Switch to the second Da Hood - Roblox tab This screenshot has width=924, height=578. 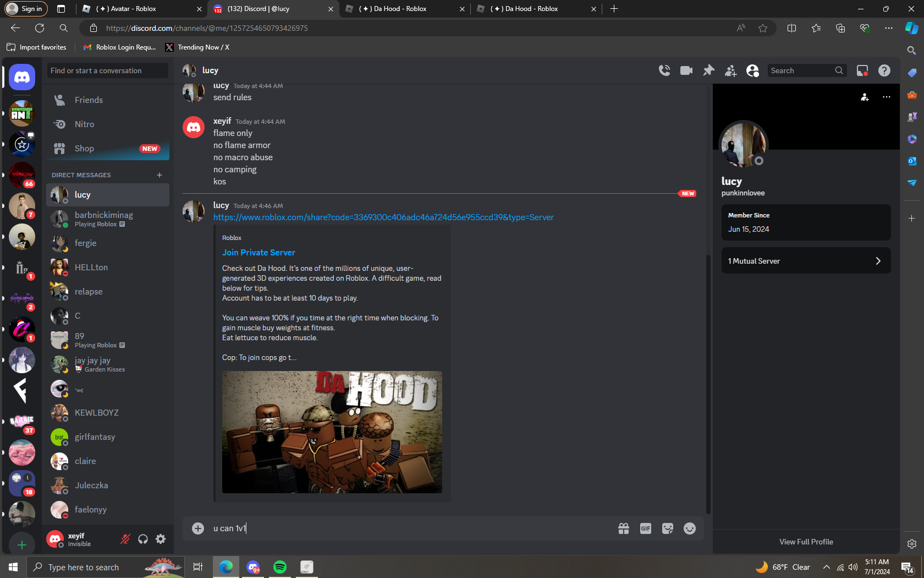click(x=536, y=9)
